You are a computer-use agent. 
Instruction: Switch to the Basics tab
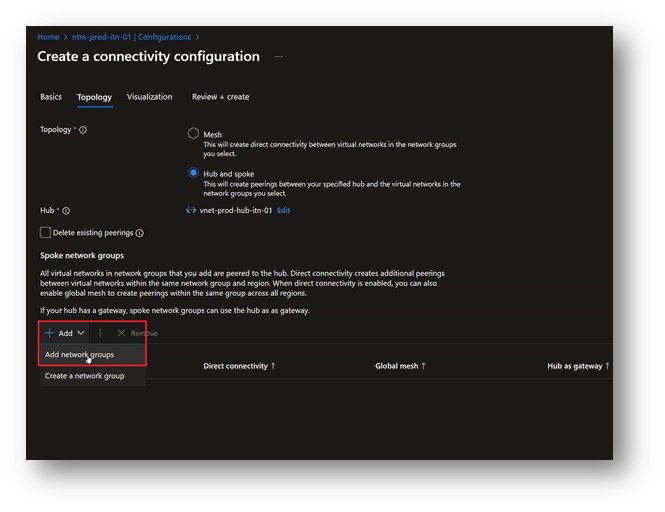(x=51, y=97)
